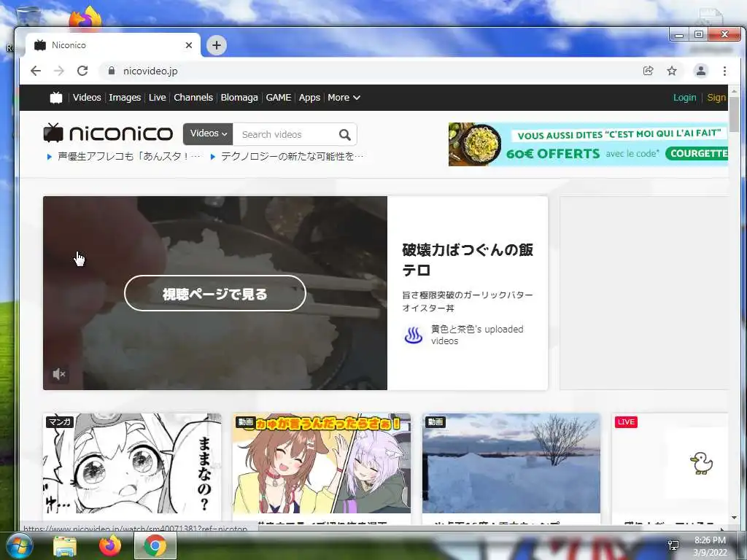747x560 pixels.
Task: Click the niconico logo
Action: click(108, 133)
